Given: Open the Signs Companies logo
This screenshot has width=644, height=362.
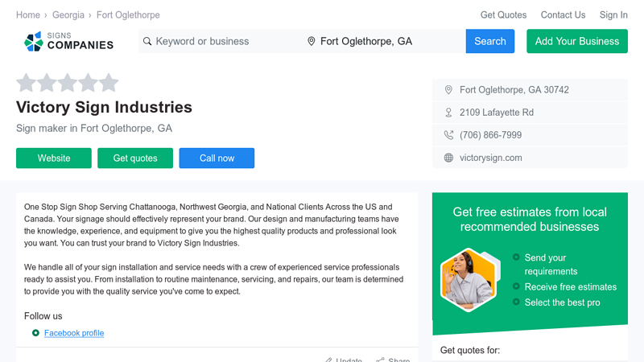Looking at the screenshot, I should 68,41.
